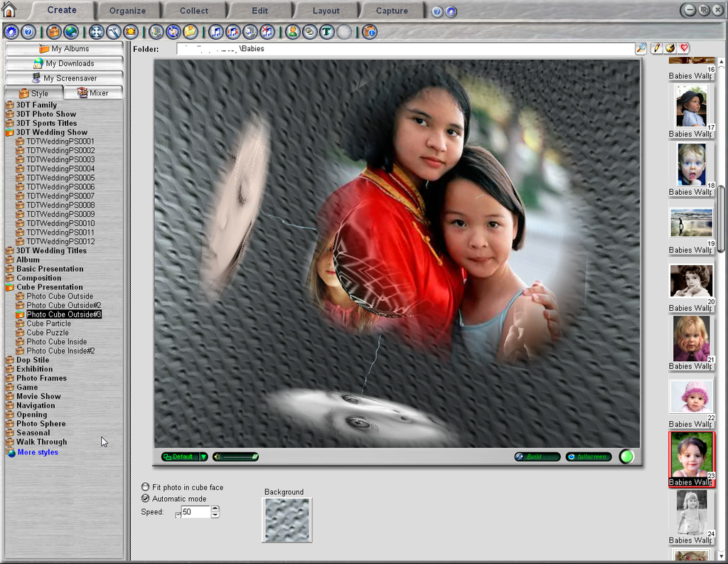This screenshot has height=564, width=728.
Task: Select the 'Automatic mode' radio option
Action: 146,499
